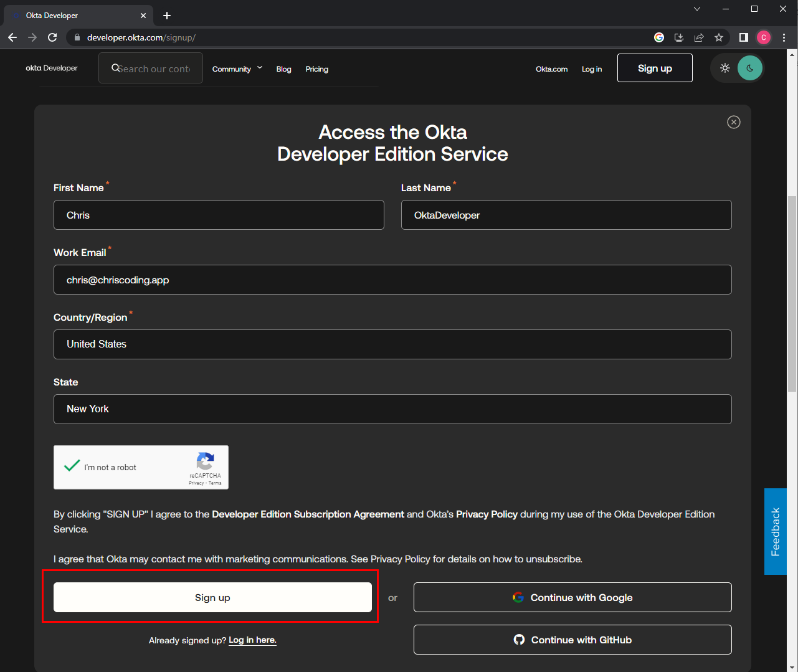Maximize the browser window
The height and width of the screenshot is (672, 798).
point(754,9)
